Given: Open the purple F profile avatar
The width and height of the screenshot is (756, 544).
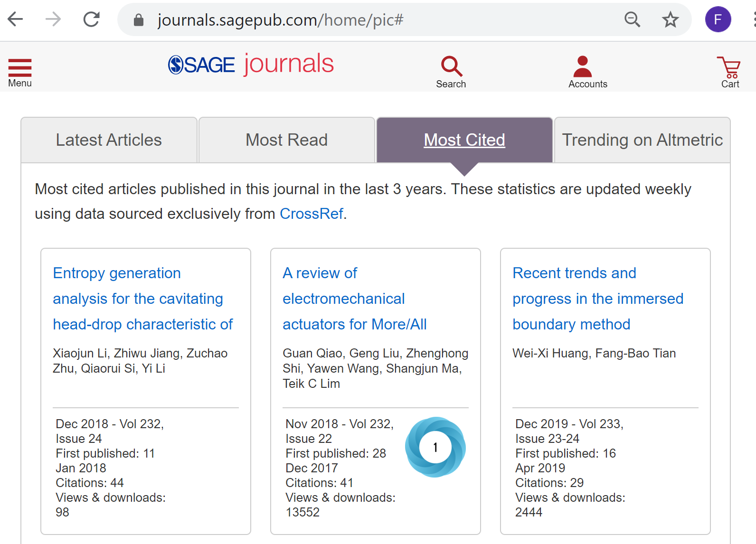Looking at the screenshot, I should (718, 19).
